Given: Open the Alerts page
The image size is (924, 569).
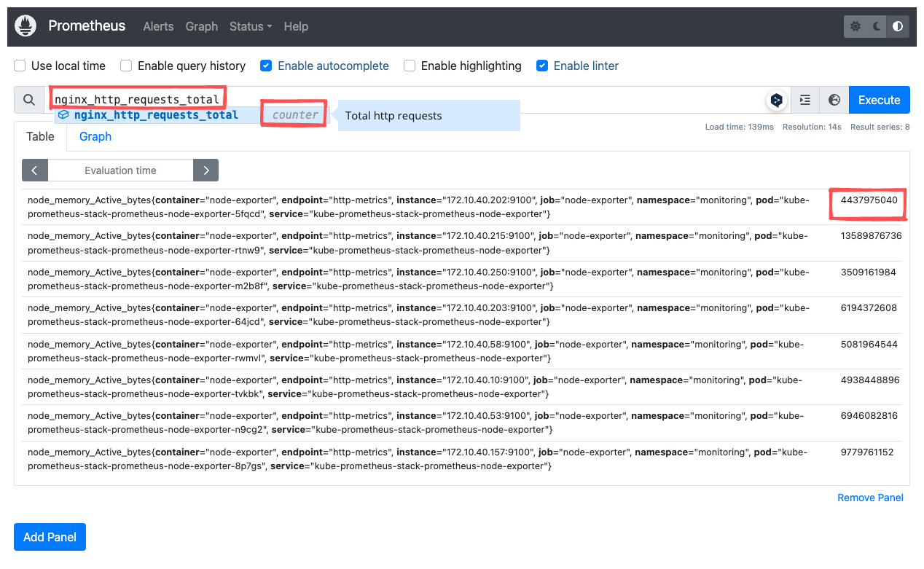Looking at the screenshot, I should [x=158, y=26].
